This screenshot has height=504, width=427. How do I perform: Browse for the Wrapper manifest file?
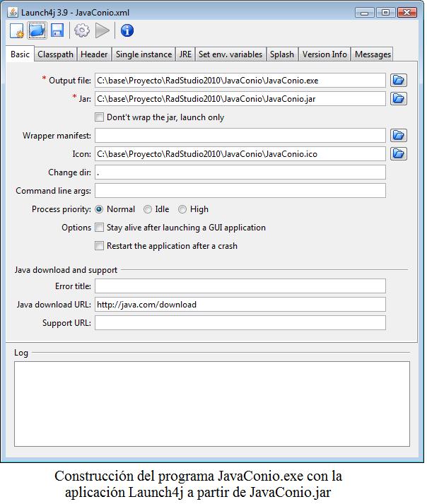coord(399,135)
